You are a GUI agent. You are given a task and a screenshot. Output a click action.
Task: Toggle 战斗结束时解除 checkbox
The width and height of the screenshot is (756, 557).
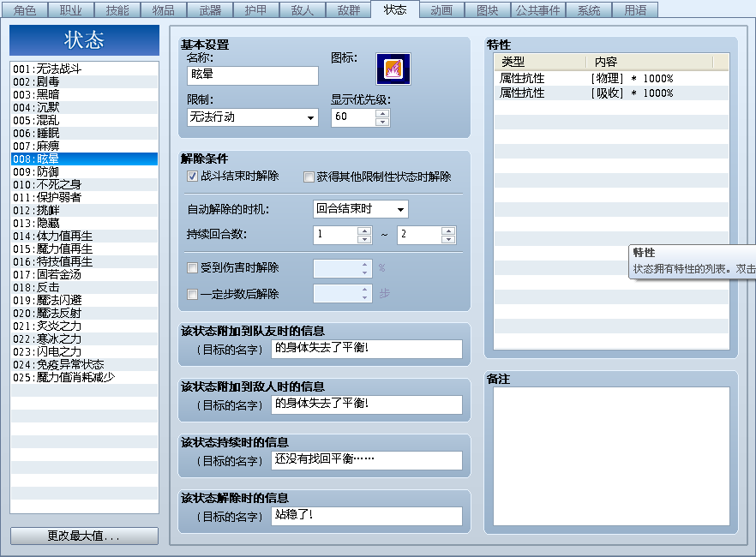pyautogui.click(x=192, y=177)
